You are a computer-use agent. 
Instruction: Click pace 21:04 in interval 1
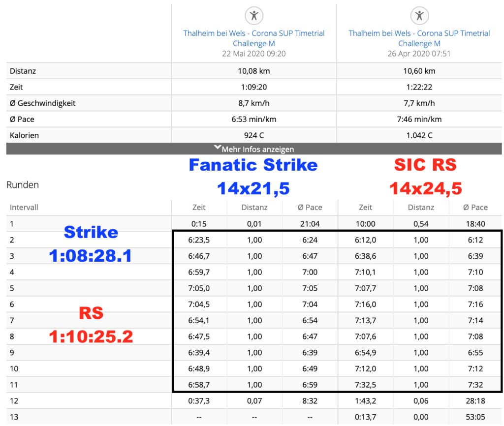pyautogui.click(x=310, y=224)
